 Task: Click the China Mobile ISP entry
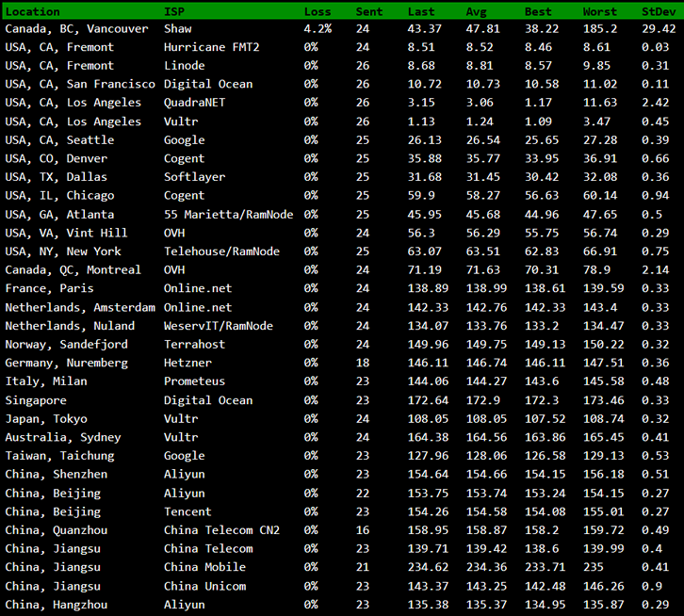point(204,567)
